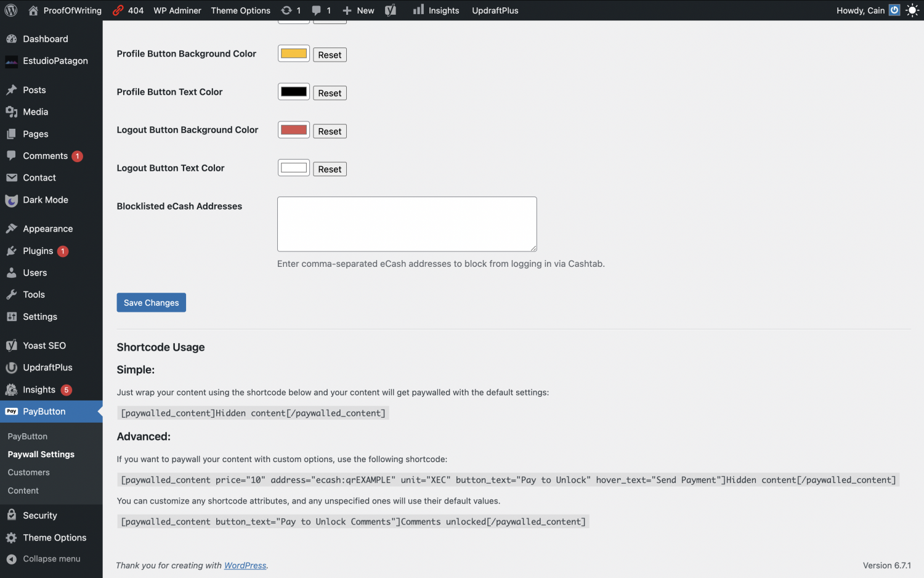
Task: Click the updates refresh icon
Action: (x=287, y=10)
